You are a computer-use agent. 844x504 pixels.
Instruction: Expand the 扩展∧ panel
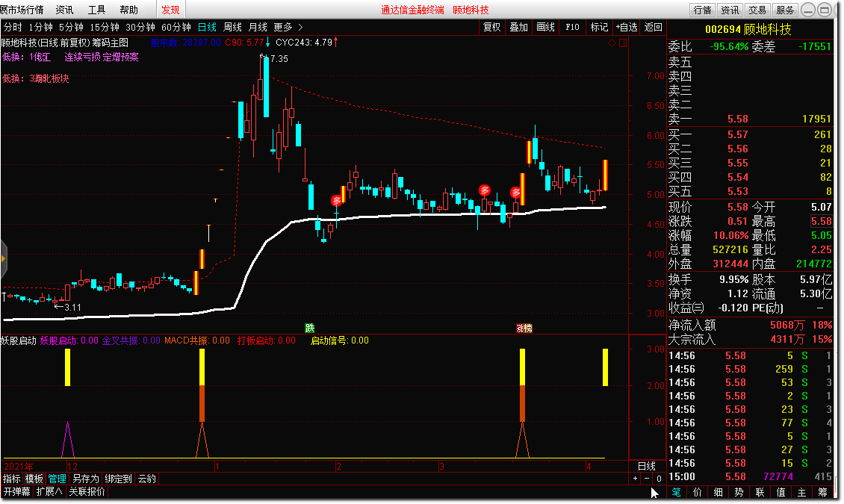pyautogui.click(x=49, y=491)
